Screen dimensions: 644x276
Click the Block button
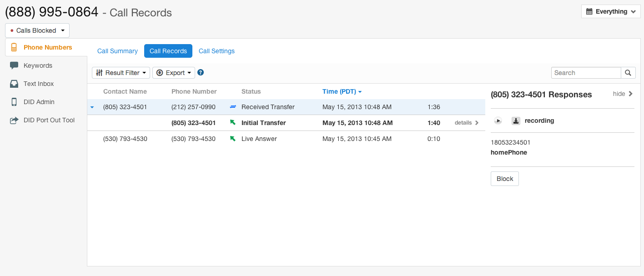point(504,179)
